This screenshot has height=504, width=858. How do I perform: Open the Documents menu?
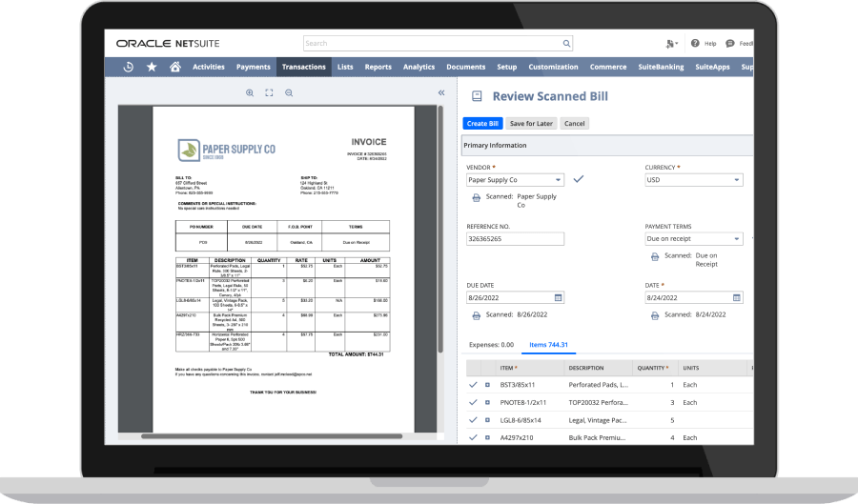[465, 67]
